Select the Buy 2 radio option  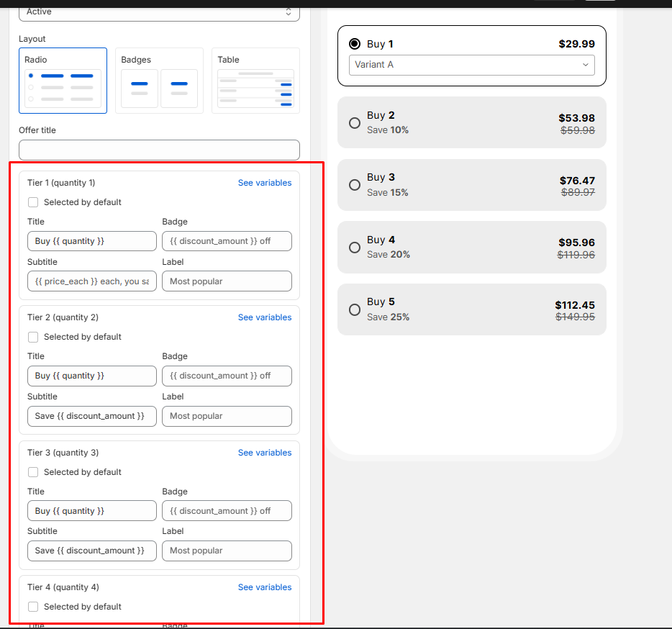point(355,123)
